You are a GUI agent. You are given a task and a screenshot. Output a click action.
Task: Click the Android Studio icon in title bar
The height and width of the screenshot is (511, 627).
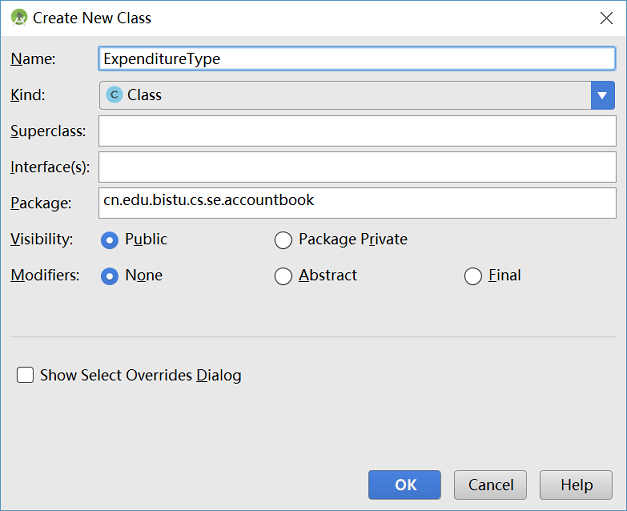pos(19,18)
